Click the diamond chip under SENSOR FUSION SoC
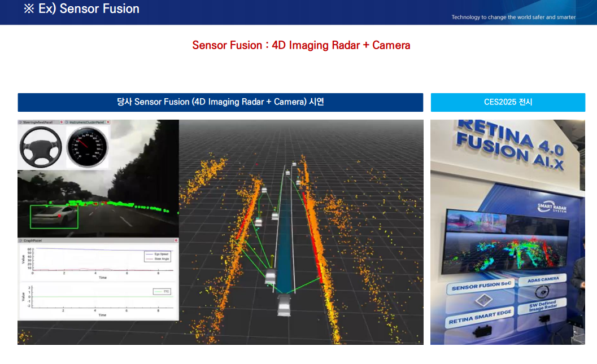The image size is (597, 364). [483, 301]
